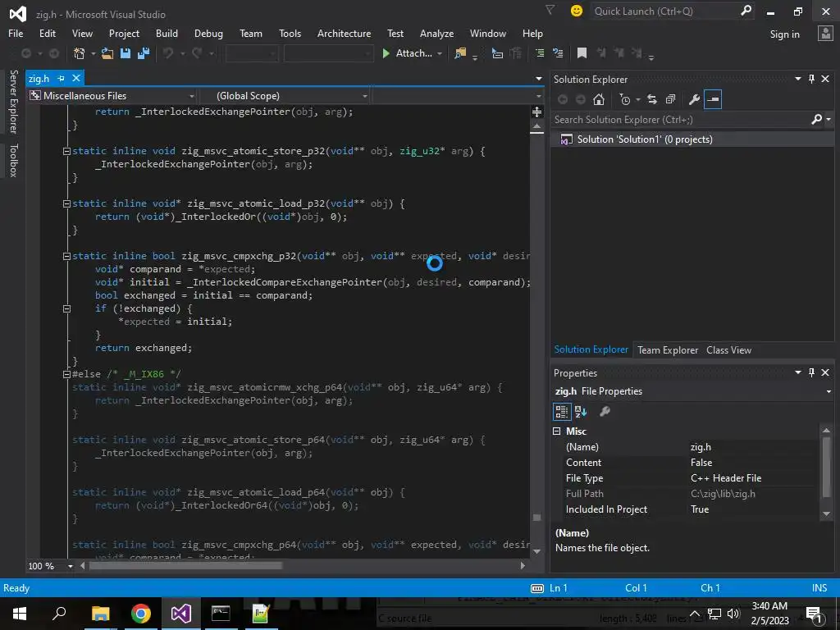840x630 pixels.
Task: Click the Save All icon
Action: click(x=144, y=53)
